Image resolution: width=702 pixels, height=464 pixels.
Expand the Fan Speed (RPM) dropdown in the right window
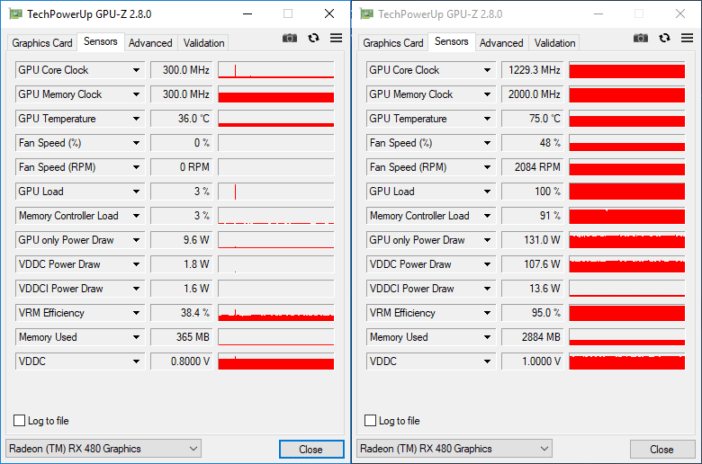[x=487, y=167]
